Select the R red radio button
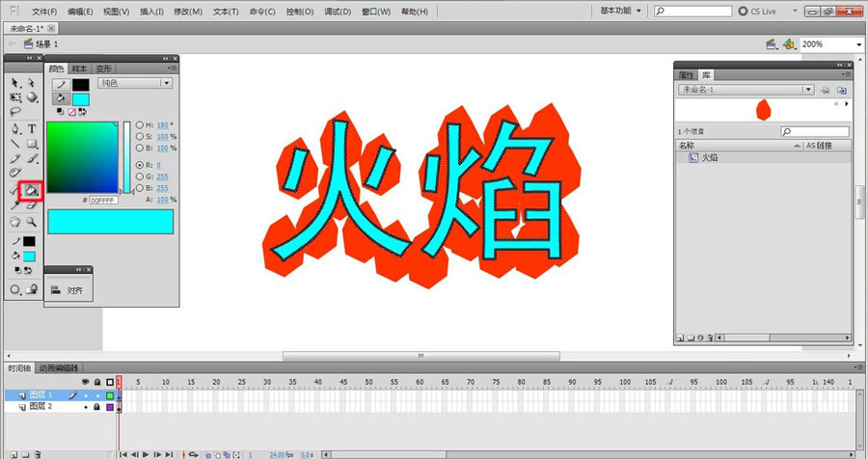868x459 pixels. (x=140, y=165)
